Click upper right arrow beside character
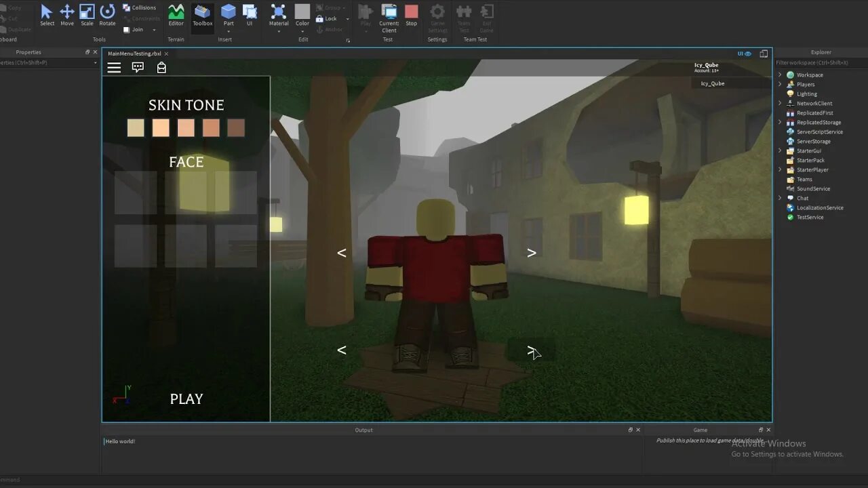The width and height of the screenshot is (868, 488). [532, 253]
